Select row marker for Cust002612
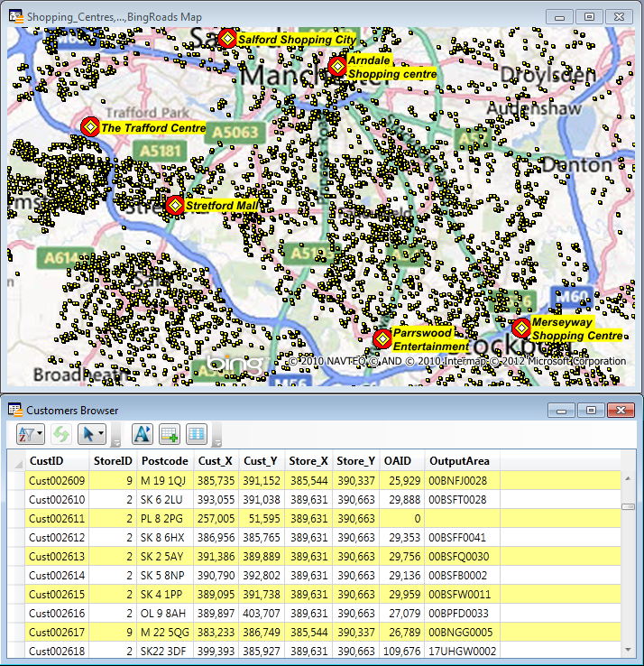 pos(16,537)
